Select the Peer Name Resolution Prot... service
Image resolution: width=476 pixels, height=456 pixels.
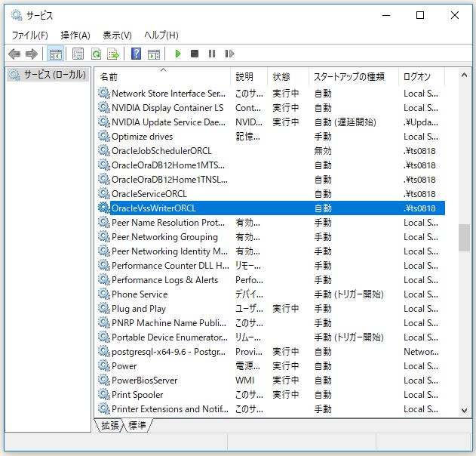tap(271, 223)
